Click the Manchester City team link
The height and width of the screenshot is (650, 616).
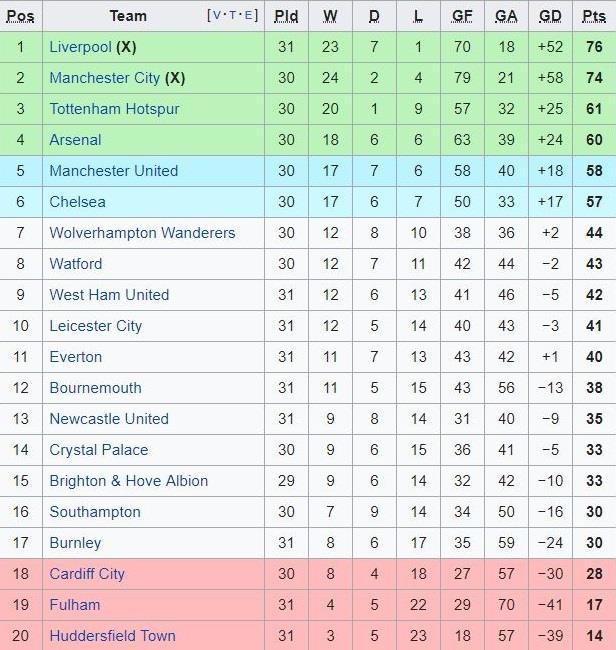tap(104, 78)
